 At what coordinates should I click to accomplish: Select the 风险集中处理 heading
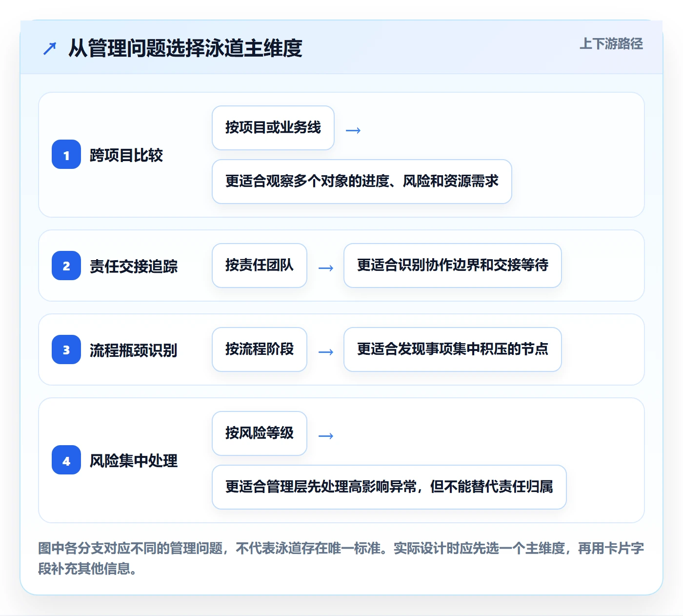[x=134, y=461]
